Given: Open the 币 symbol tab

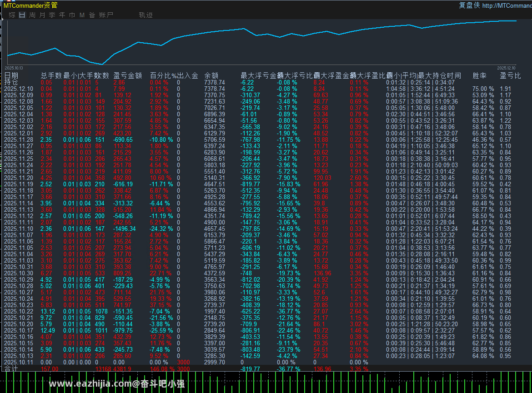Looking at the screenshot, I should tap(72, 15).
